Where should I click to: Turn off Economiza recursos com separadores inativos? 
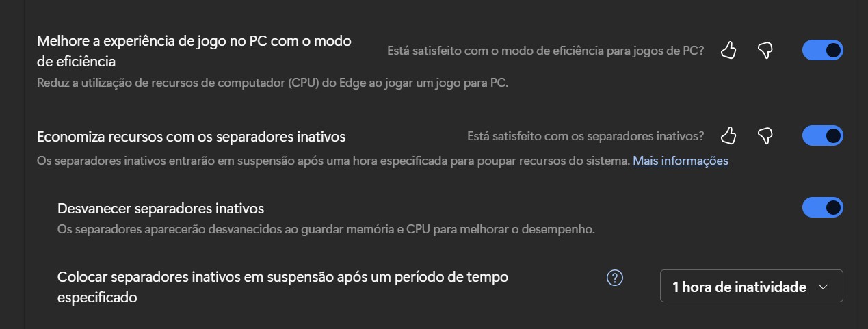822,135
